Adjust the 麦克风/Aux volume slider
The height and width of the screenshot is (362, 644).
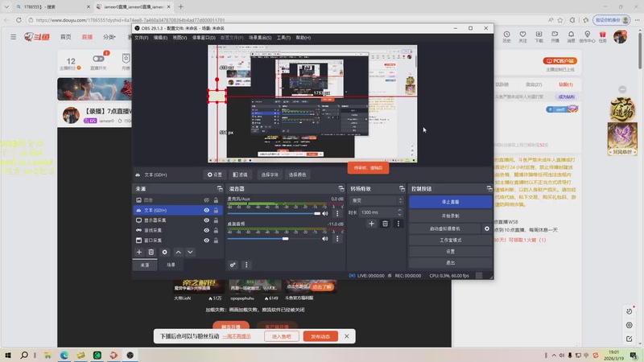tap(274, 213)
